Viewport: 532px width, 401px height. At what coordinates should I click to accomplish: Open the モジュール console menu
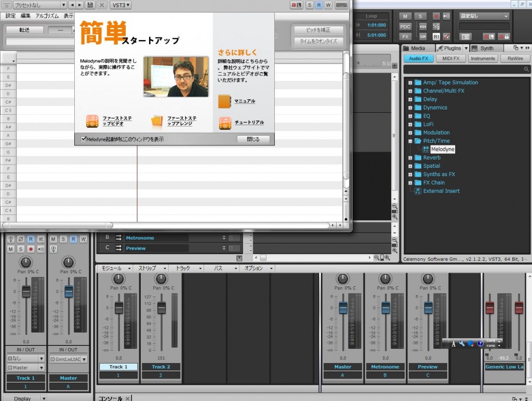click(115, 268)
